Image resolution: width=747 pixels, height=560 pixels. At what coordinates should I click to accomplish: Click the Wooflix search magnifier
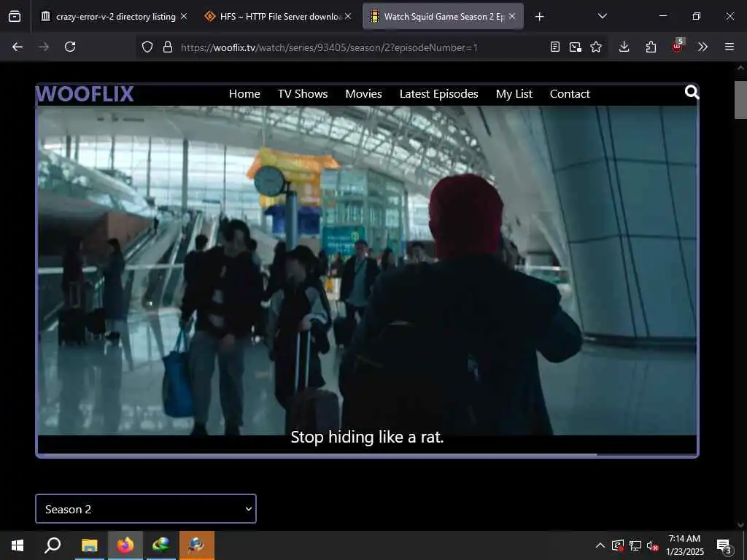click(x=692, y=92)
